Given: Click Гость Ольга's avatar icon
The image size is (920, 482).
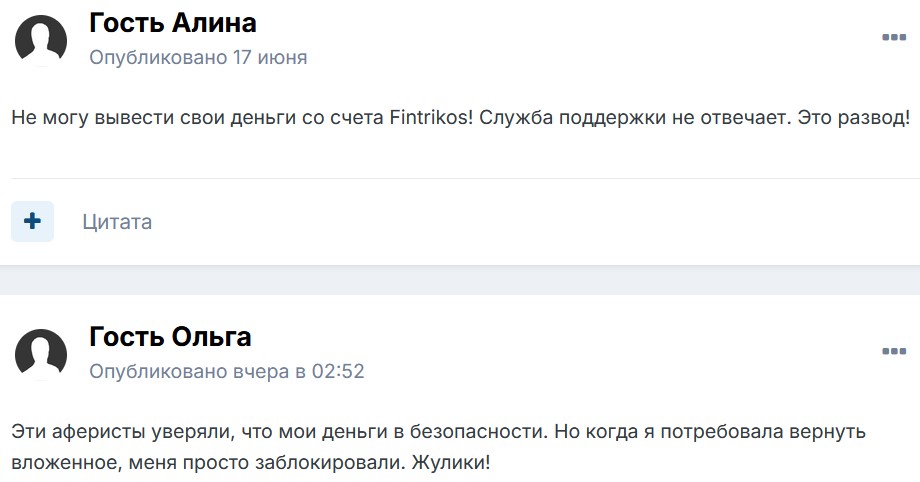Looking at the screenshot, I should click(x=41, y=355).
